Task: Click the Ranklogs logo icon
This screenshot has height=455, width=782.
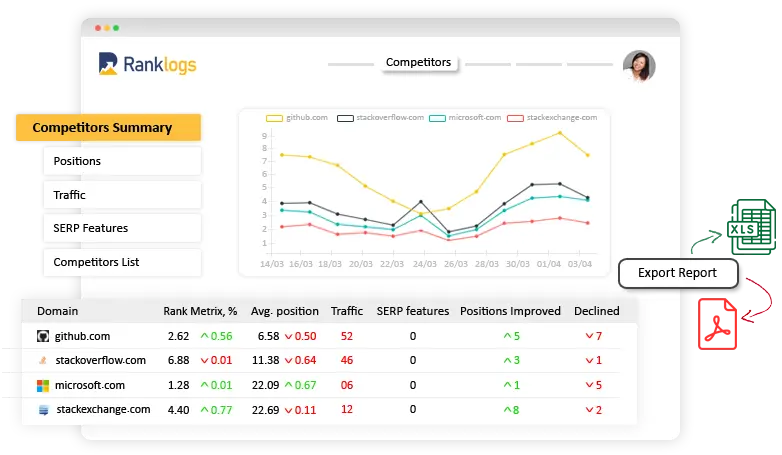Action: pyautogui.click(x=109, y=64)
